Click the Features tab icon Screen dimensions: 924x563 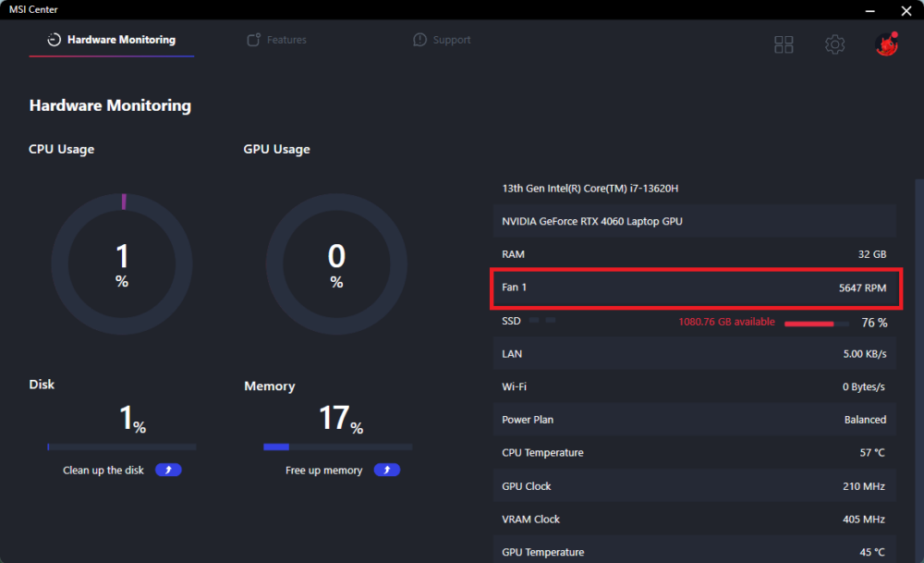click(253, 40)
